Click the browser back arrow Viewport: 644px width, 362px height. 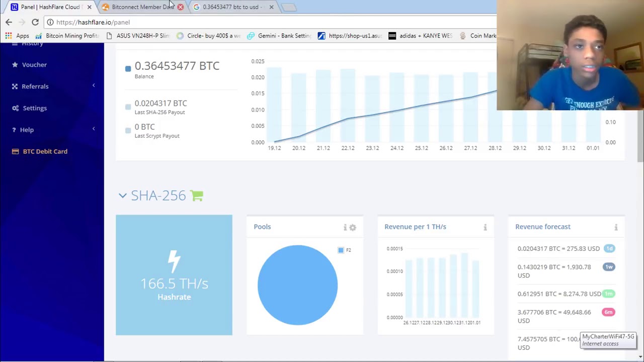tap(9, 22)
